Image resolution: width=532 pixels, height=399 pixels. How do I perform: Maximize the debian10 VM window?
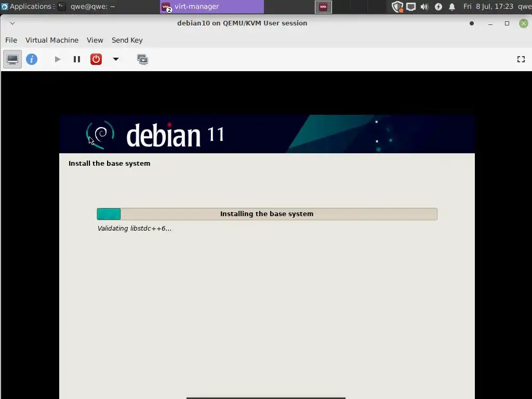pyautogui.click(x=507, y=23)
